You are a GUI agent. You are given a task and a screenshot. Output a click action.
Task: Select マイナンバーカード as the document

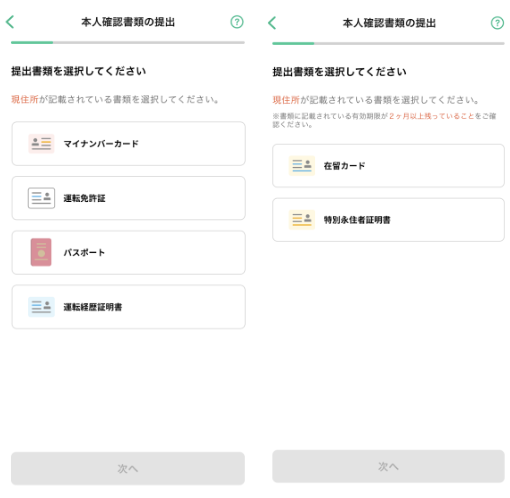click(x=129, y=144)
